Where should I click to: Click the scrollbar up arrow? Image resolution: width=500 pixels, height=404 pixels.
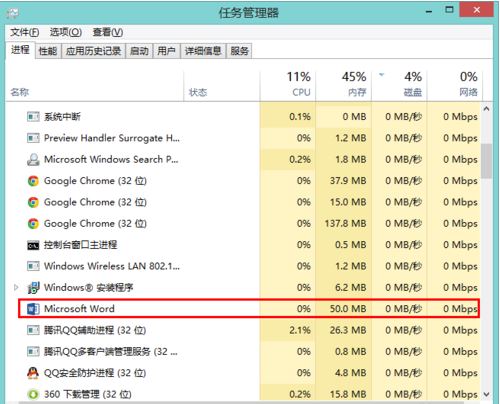pyautogui.click(x=487, y=109)
